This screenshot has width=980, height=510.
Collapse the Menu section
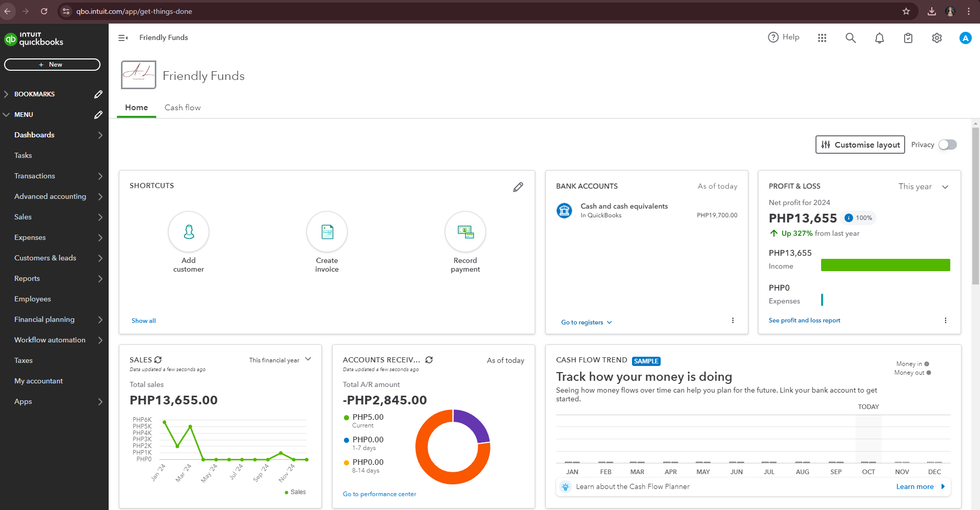(x=6, y=115)
